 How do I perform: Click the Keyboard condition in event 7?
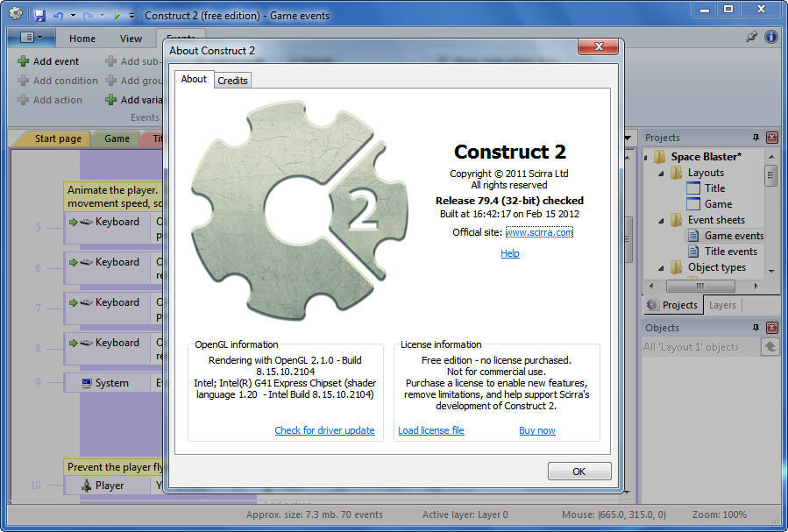click(x=107, y=309)
